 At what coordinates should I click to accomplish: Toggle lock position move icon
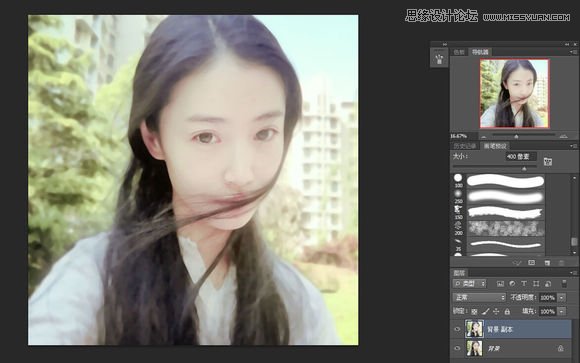496,312
